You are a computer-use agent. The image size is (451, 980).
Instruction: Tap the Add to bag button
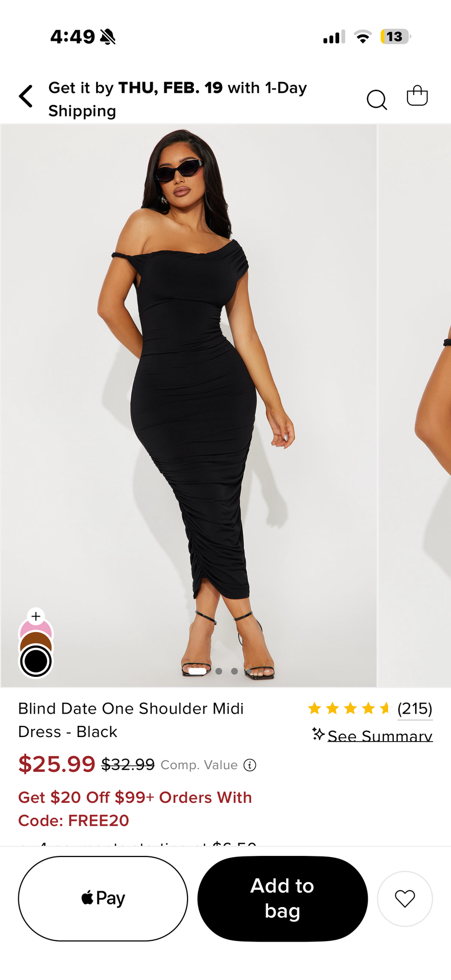282,899
